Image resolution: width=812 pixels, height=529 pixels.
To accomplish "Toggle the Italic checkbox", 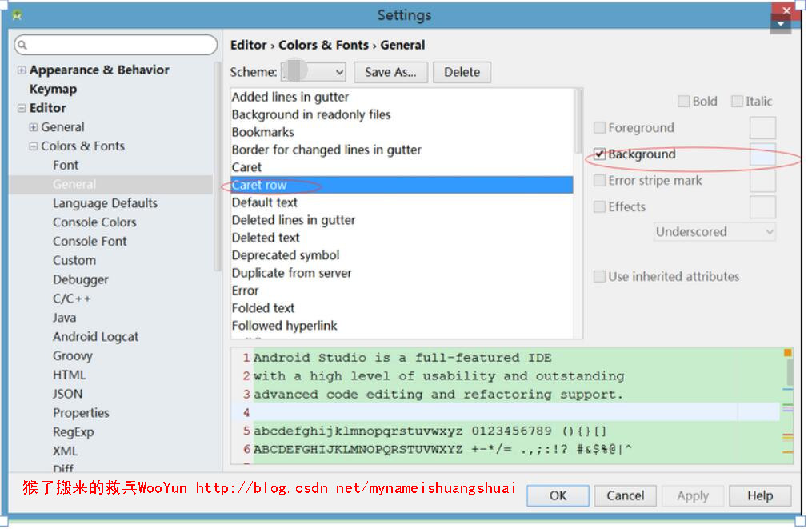I will coord(736,101).
